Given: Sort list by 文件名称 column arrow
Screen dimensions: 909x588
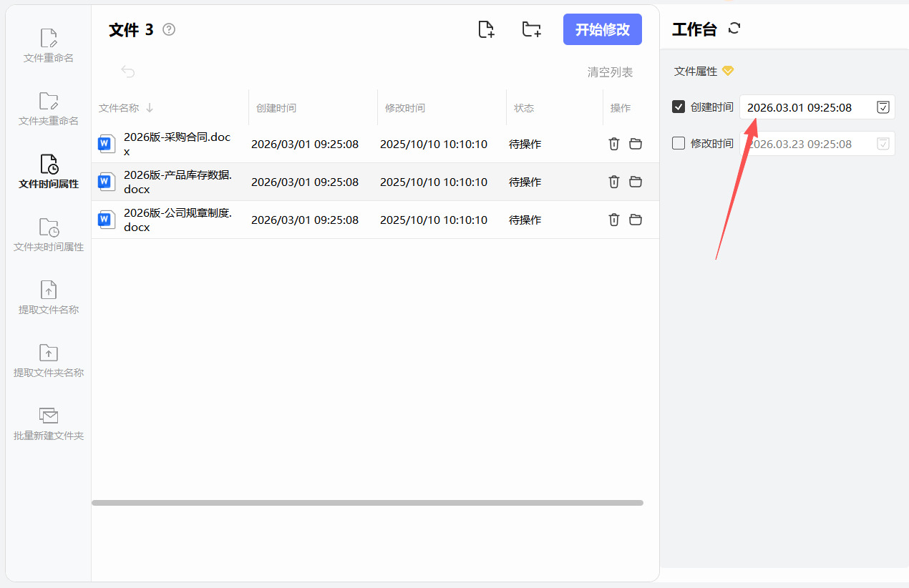Looking at the screenshot, I should pos(150,108).
